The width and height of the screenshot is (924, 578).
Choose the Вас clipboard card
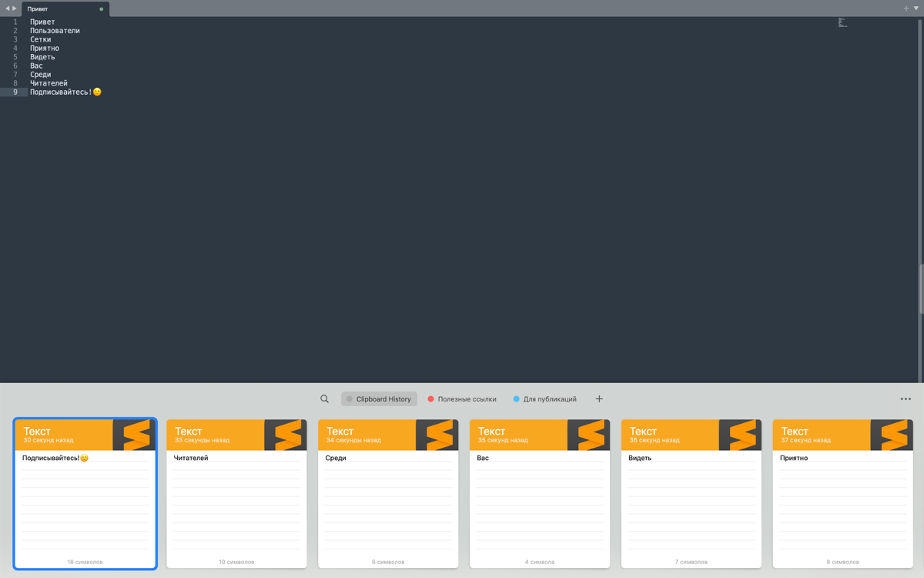[x=540, y=501]
